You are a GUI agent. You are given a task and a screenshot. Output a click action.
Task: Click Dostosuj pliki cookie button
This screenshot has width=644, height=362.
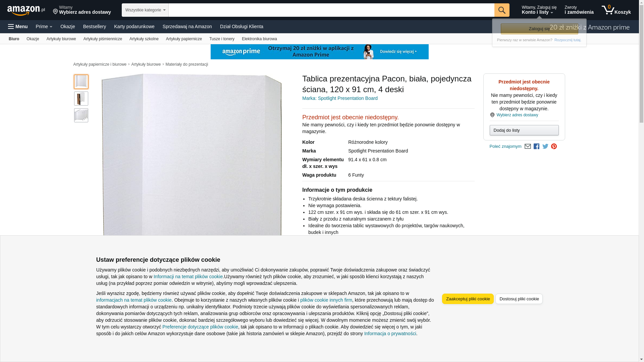point(519,299)
